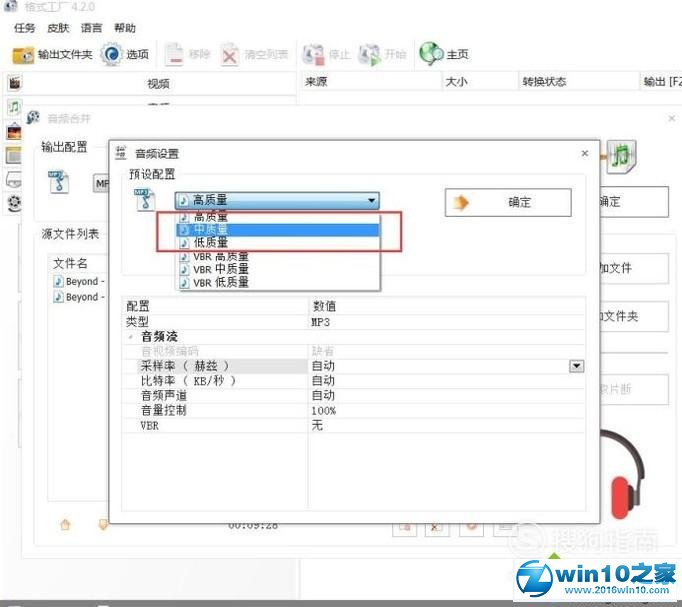Click the 开始 start toolbar icon
The width and height of the screenshot is (682, 607).
[x=370, y=54]
